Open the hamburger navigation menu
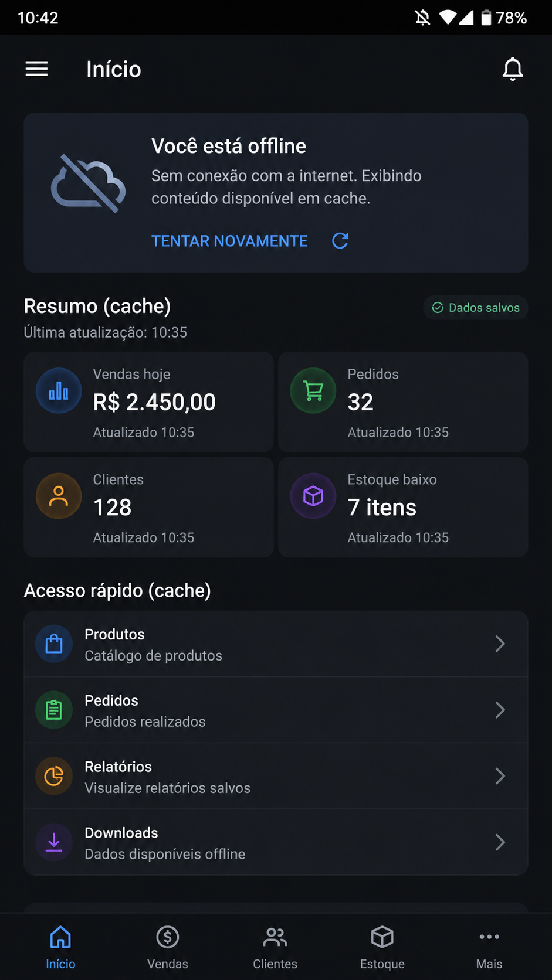552x980 pixels. tap(36, 69)
